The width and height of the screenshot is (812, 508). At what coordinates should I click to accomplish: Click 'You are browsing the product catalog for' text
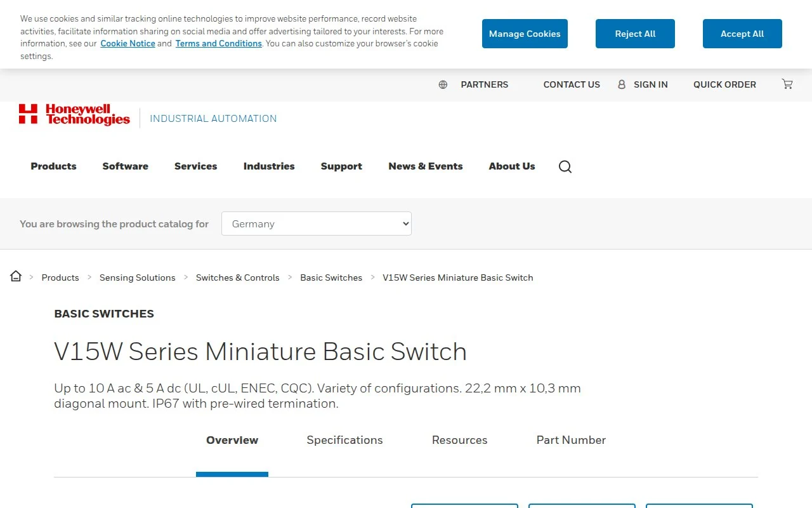tap(114, 224)
